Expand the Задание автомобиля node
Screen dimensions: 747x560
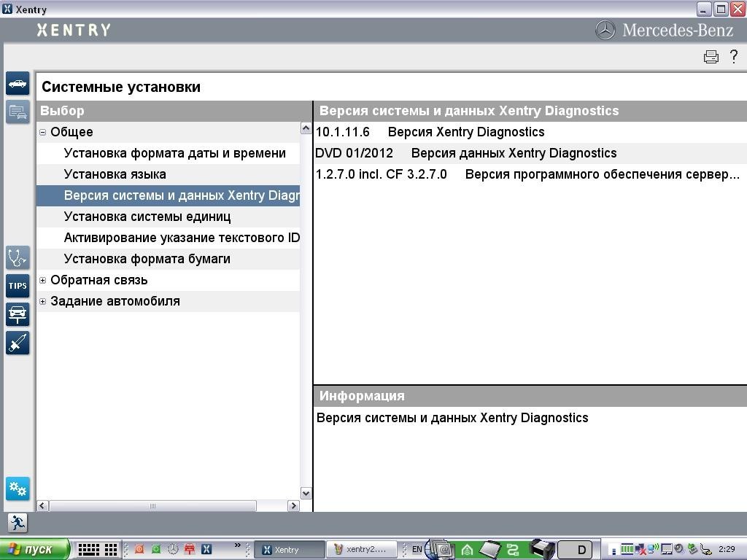point(42,301)
